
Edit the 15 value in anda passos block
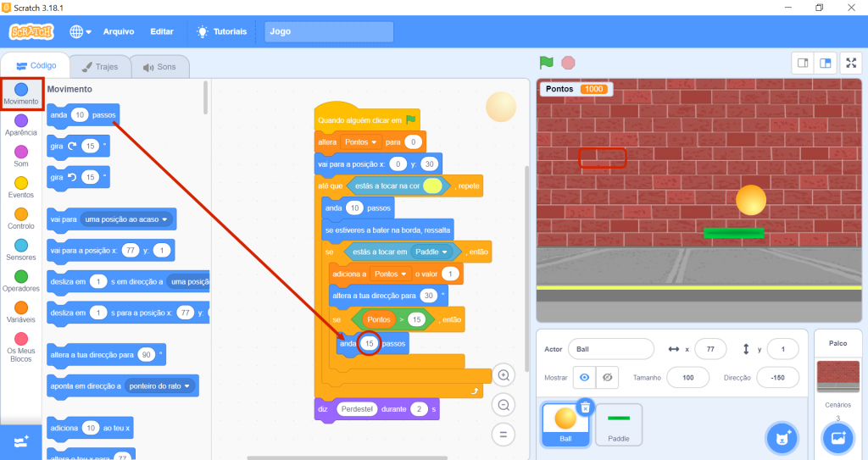tap(370, 344)
